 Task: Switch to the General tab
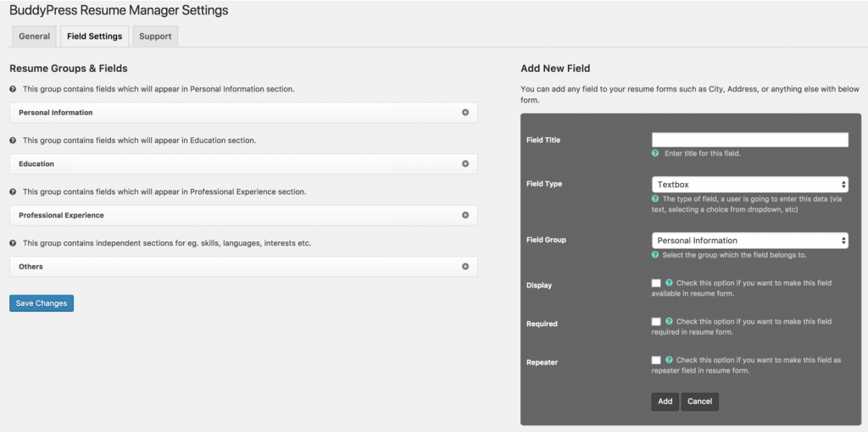pyautogui.click(x=34, y=36)
